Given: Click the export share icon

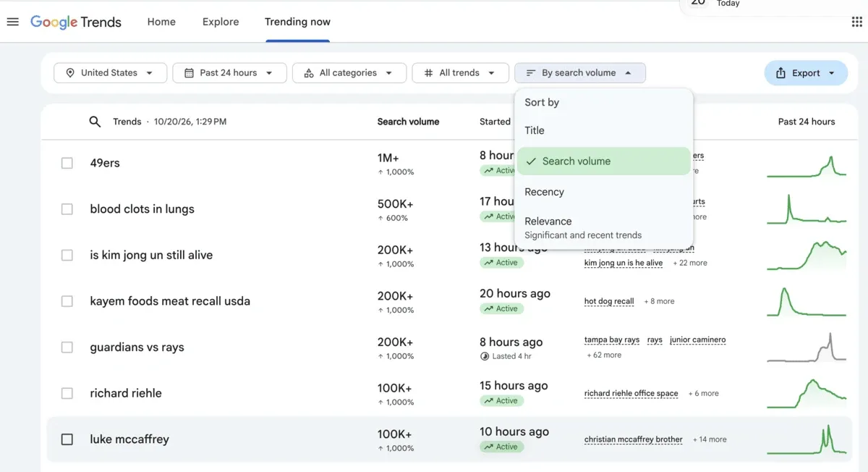Looking at the screenshot, I should point(780,73).
